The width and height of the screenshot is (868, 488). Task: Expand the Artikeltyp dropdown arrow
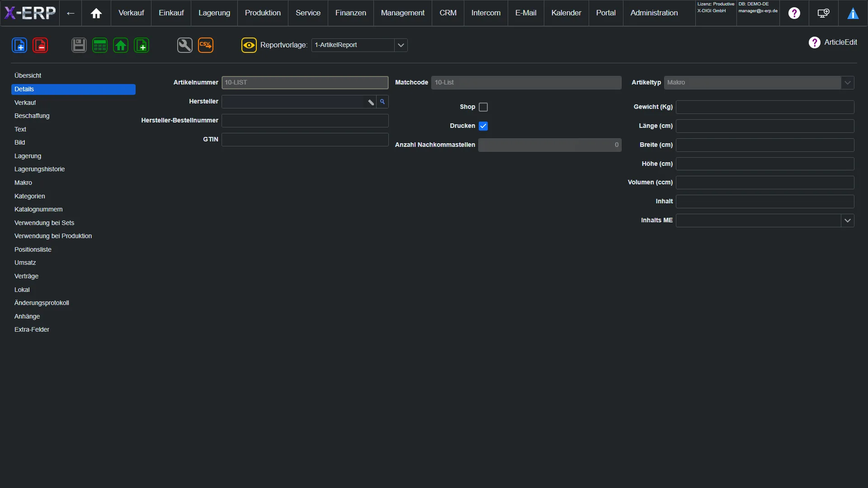point(848,83)
